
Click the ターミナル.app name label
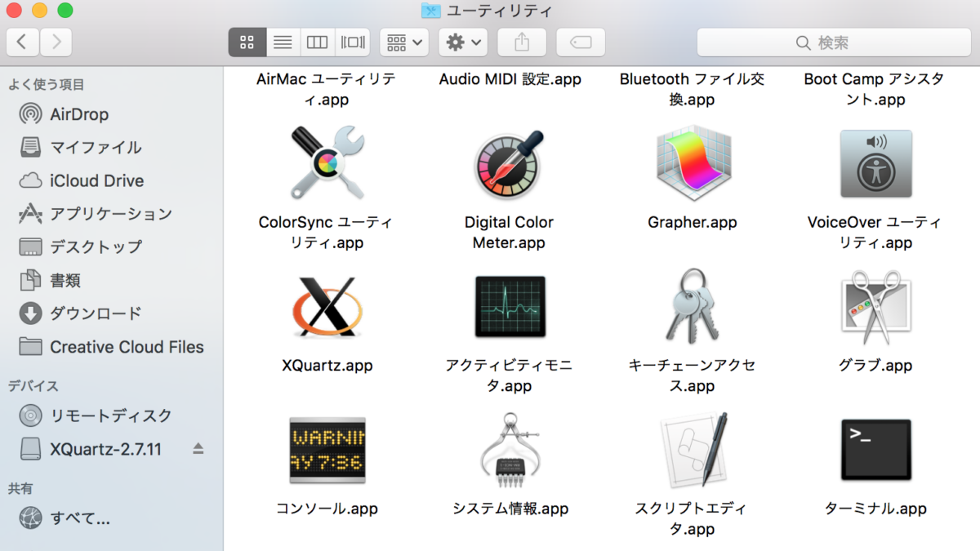point(875,509)
